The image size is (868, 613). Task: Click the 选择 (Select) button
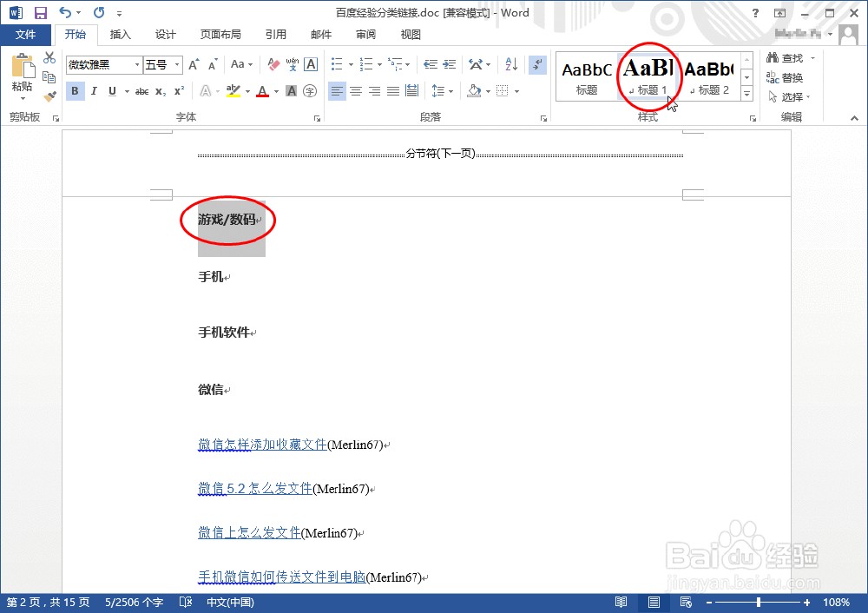pyautogui.click(x=789, y=97)
